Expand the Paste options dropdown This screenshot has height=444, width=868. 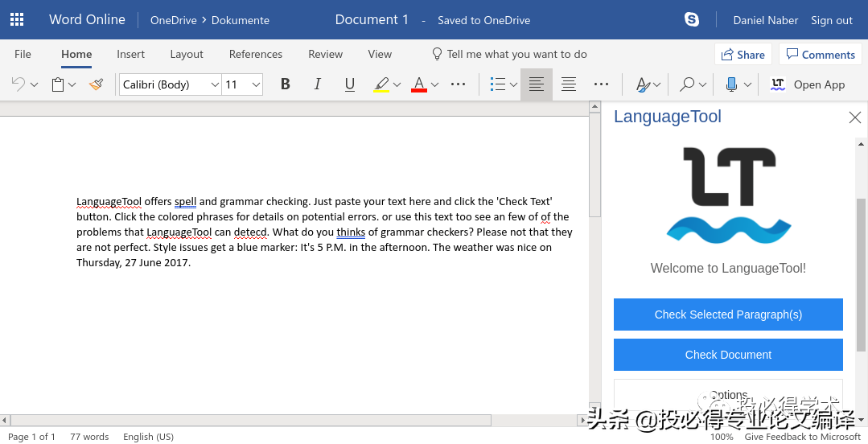(72, 84)
